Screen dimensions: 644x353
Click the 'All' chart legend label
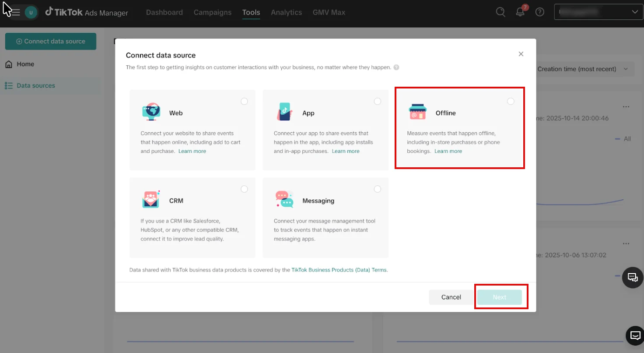click(627, 139)
